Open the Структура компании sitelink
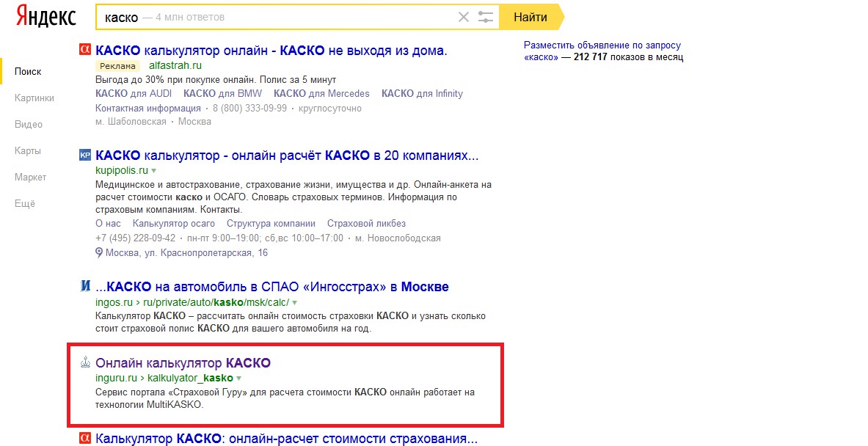Screen dimensions: 868x446 (271, 224)
